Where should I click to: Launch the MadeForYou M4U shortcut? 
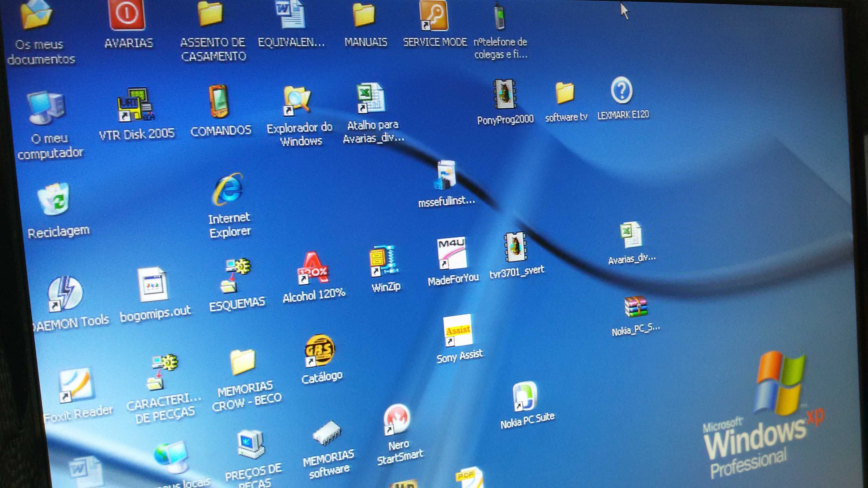[x=452, y=253]
